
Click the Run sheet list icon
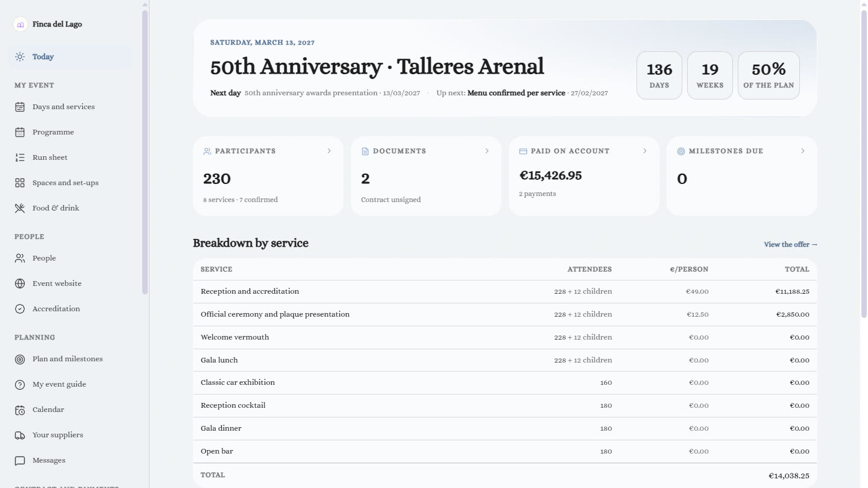20,157
